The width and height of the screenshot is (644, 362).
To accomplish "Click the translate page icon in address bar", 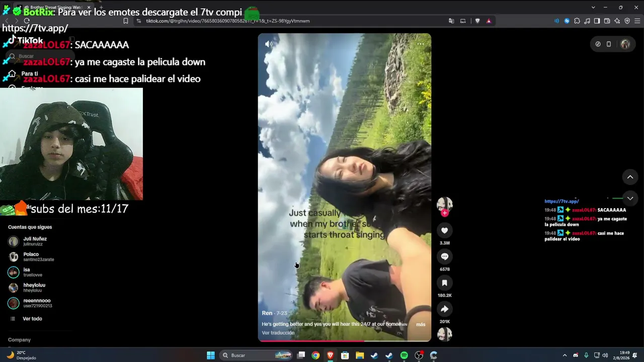I will click(x=451, y=21).
